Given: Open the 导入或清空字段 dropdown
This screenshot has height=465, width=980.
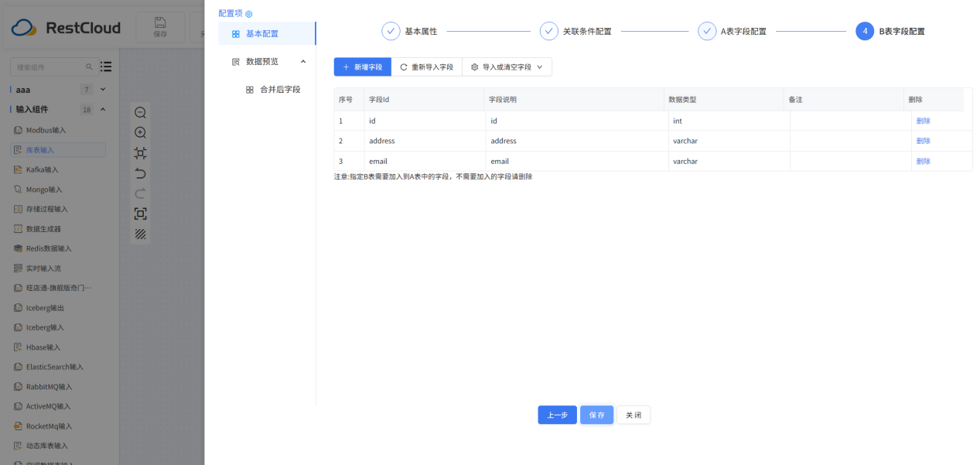Looking at the screenshot, I should point(507,67).
